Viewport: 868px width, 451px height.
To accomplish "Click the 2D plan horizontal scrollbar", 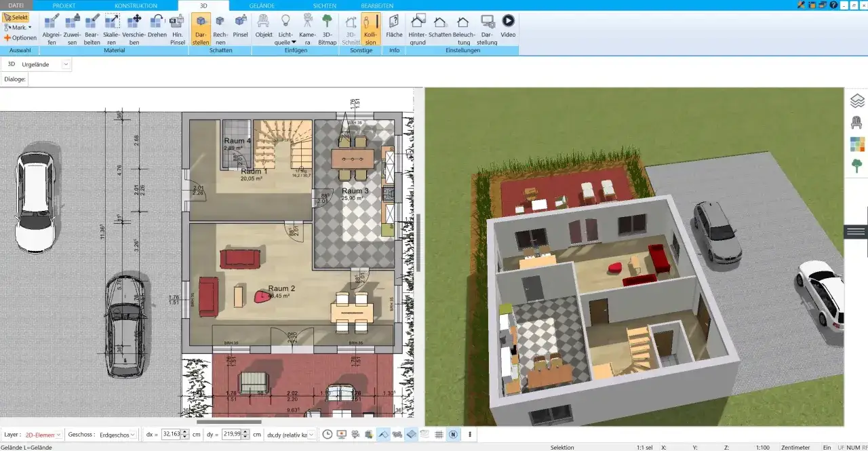I will click(x=229, y=421).
